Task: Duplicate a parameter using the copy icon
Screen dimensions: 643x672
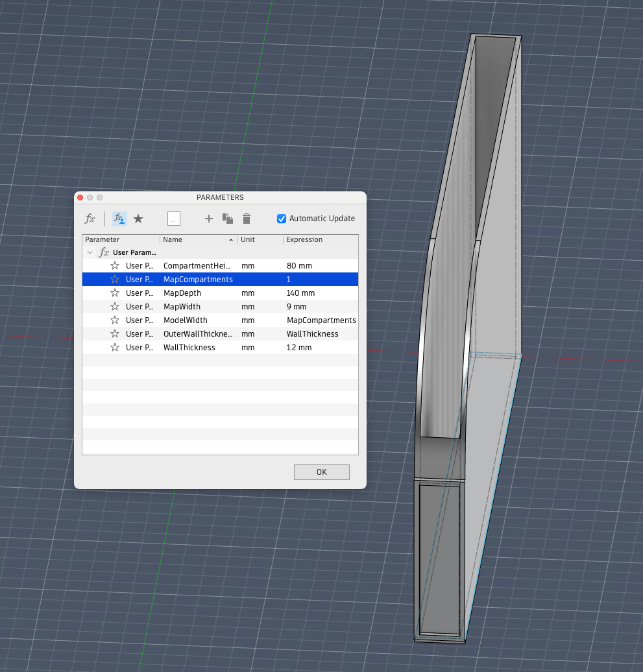Action: point(228,219)
